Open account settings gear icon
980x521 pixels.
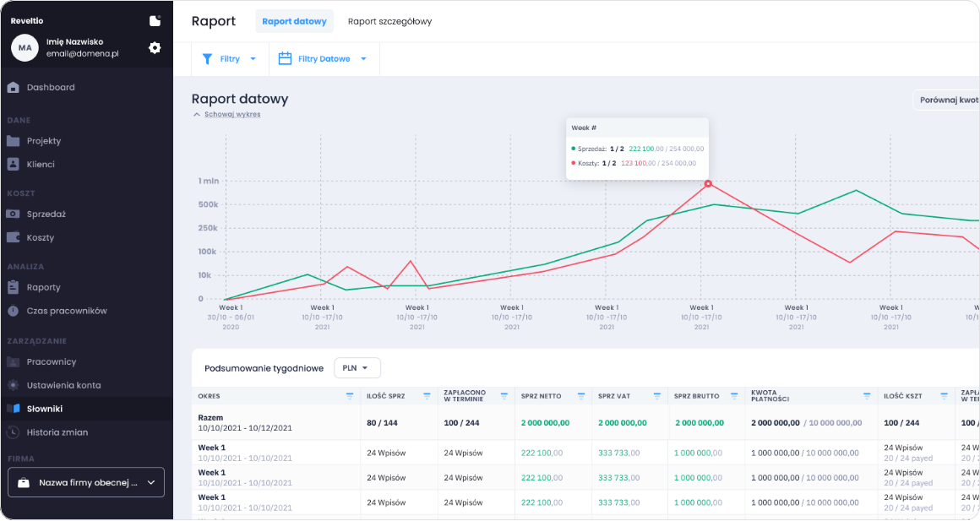(155, 48)
